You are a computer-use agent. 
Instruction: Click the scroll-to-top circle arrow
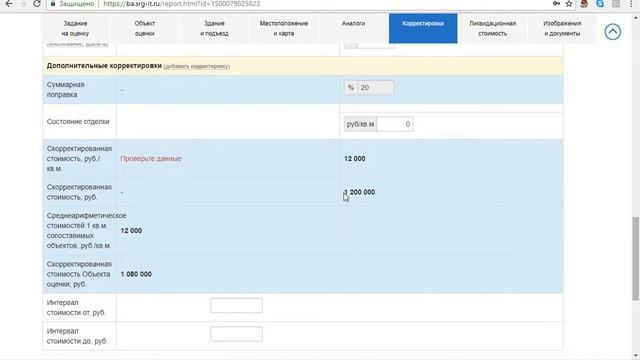[613, 31]
